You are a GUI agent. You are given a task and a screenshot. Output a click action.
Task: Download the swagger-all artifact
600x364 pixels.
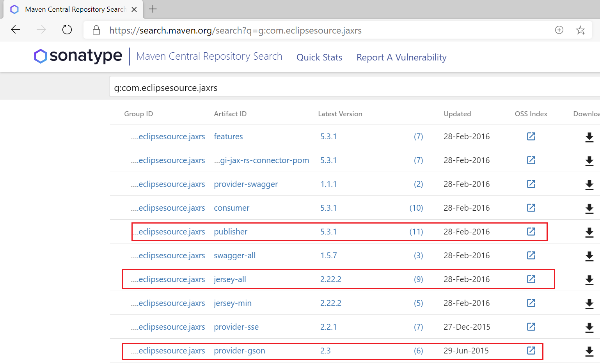[x=589, y=256]
